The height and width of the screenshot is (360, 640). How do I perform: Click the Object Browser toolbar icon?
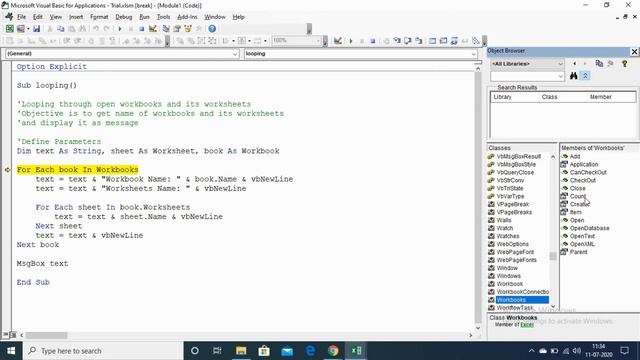(x=188, y=29)
